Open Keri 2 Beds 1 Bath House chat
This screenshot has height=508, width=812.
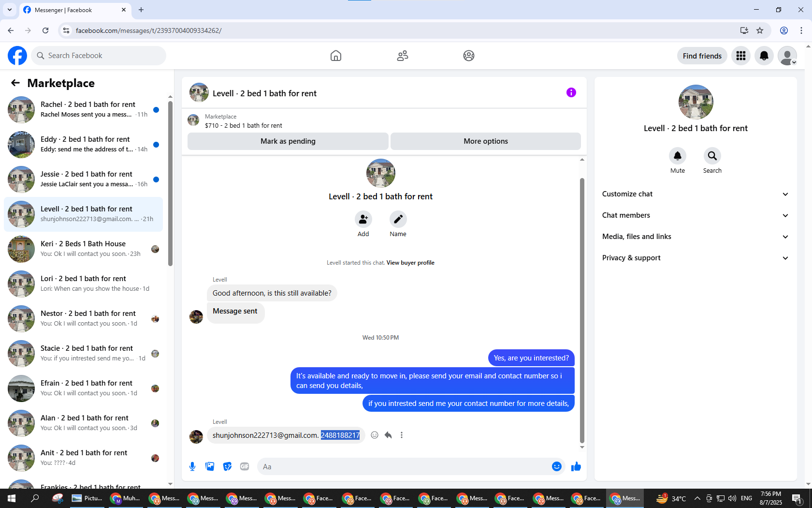84,249
